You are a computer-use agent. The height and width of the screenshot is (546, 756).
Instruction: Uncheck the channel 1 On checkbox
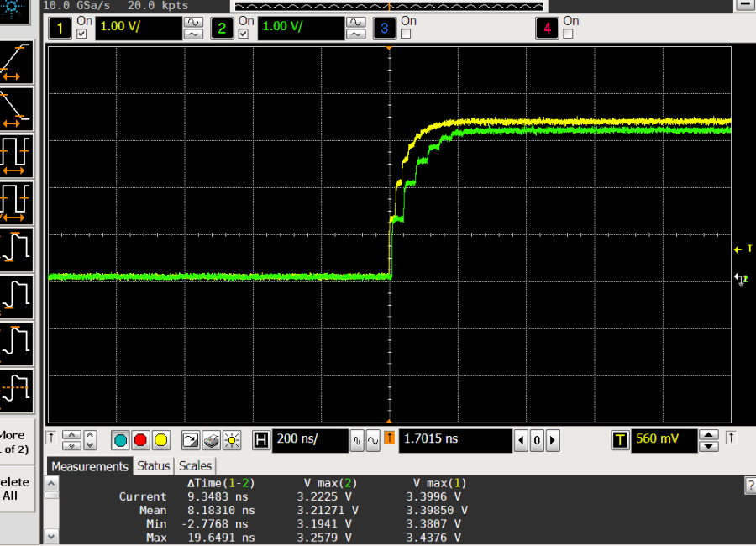[x=81, y=34]
